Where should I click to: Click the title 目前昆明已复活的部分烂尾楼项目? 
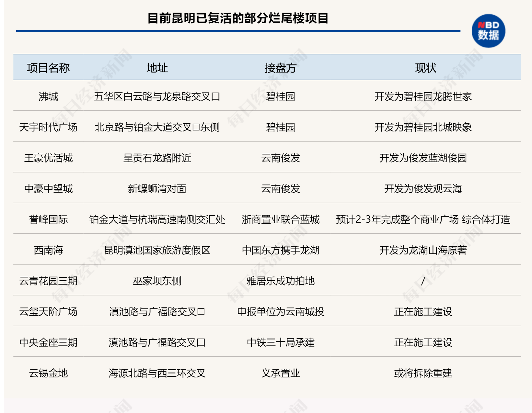[x=238, y=18]
